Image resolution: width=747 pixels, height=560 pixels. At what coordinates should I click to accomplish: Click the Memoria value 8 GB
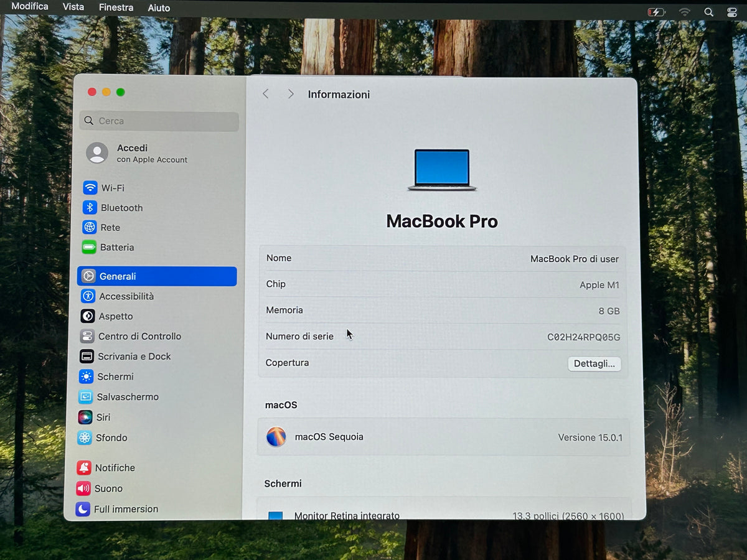[x=609, y=311]
